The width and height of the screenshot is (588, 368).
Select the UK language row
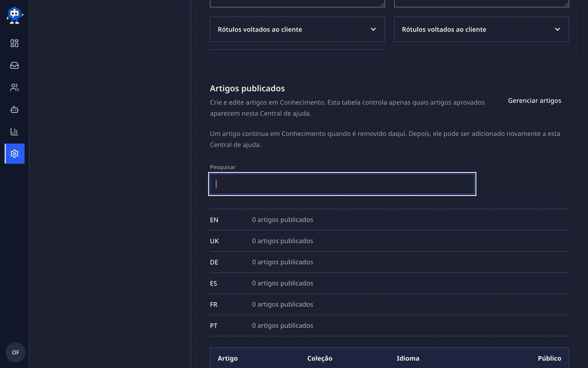(x=389, y=241)
